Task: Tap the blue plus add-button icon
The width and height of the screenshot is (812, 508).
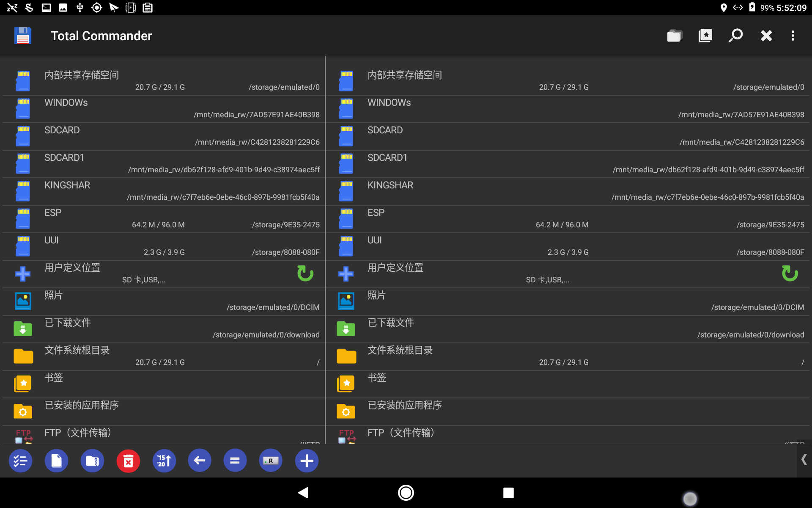Action: pos(307,461)
